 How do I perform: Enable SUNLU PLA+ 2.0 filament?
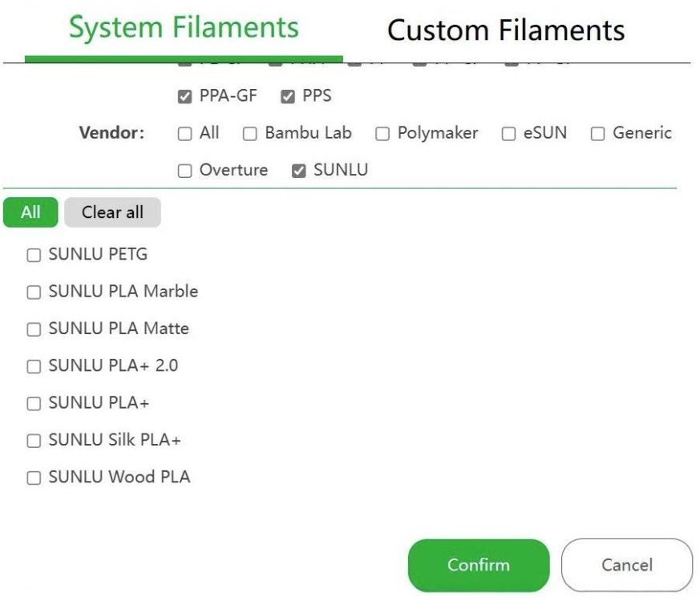point(34,366)
